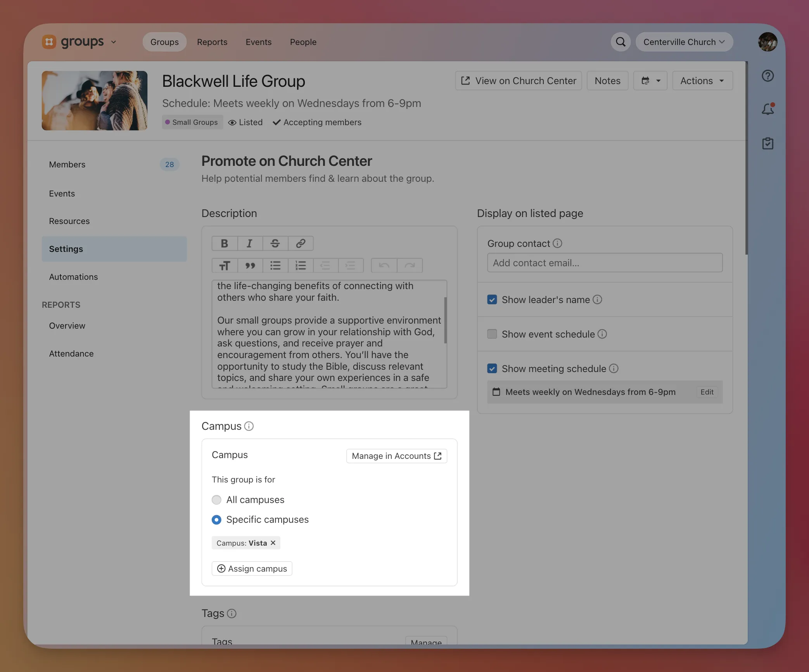Insert a bulleted list in description
The image size is (809, 672).
[275, 265]
